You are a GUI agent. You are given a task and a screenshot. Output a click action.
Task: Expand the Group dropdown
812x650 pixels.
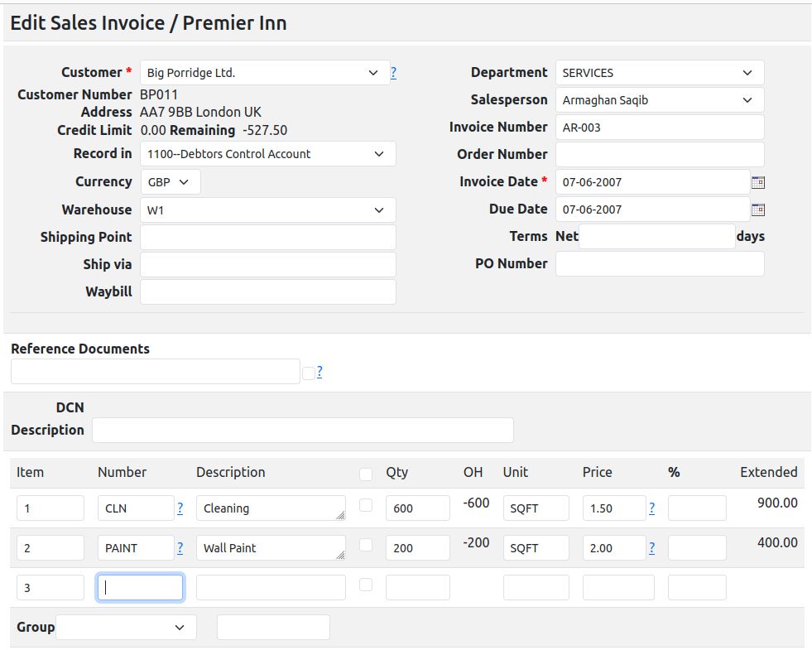(126, 628)
